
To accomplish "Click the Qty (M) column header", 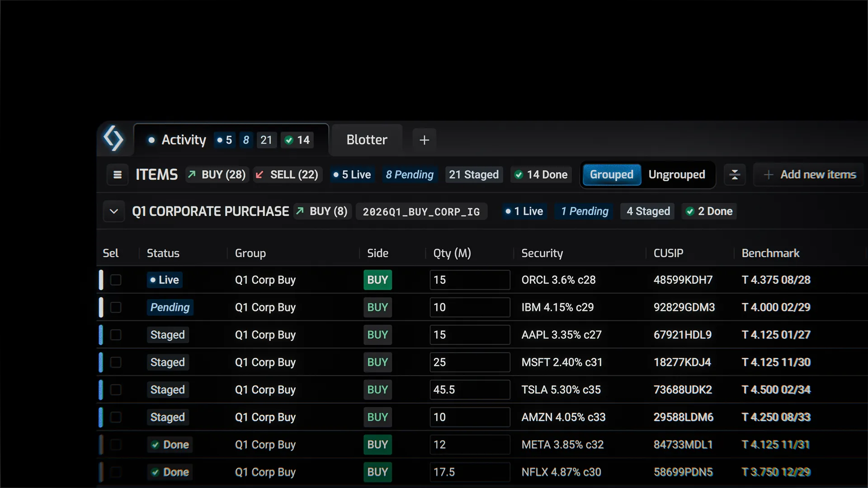I will (x=452, y=253).
